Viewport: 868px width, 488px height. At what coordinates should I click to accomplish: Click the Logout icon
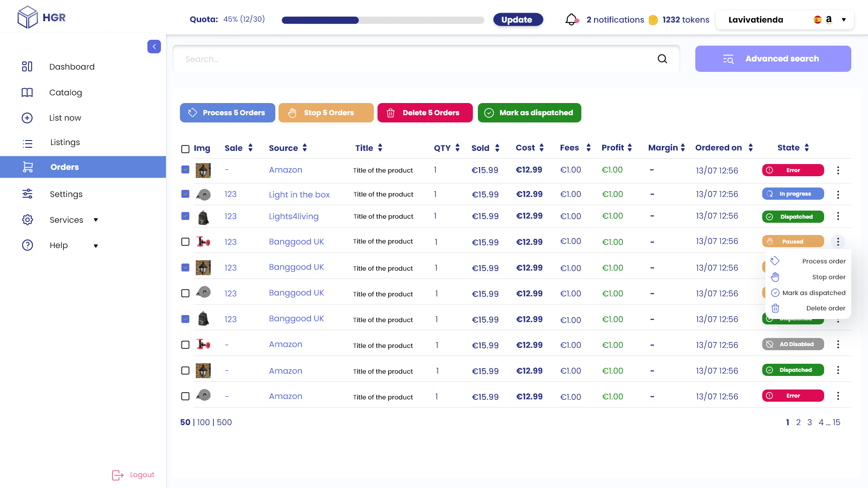click(x=118, y=475)
